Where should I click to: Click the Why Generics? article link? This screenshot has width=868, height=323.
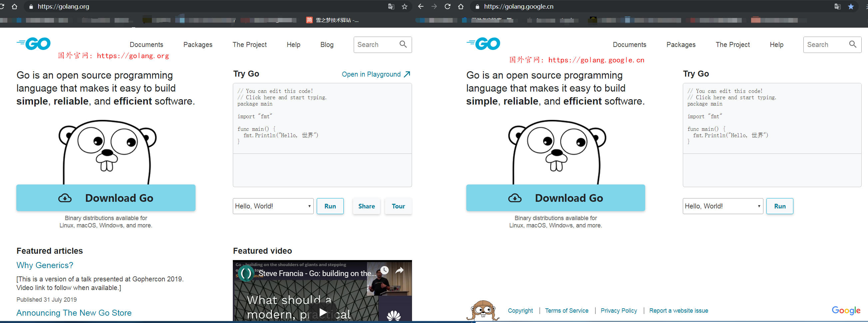pos(45,265)
